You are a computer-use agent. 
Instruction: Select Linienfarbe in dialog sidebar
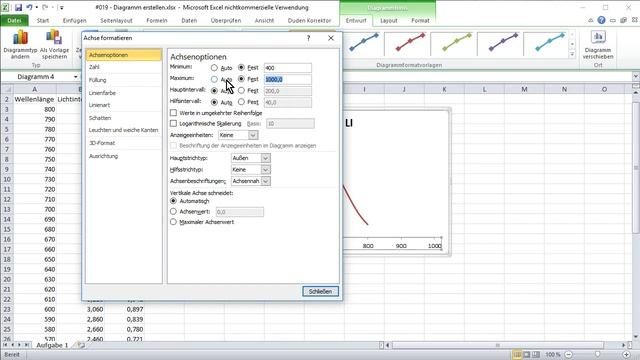tap(124, 93)
